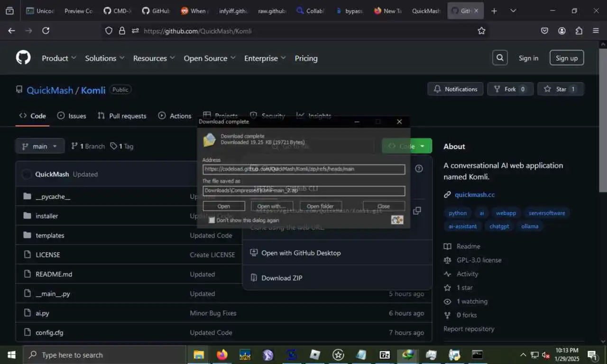This screenshot has width=607, height=364.
Task: Click the Fork button
Action: pos(510,89)
